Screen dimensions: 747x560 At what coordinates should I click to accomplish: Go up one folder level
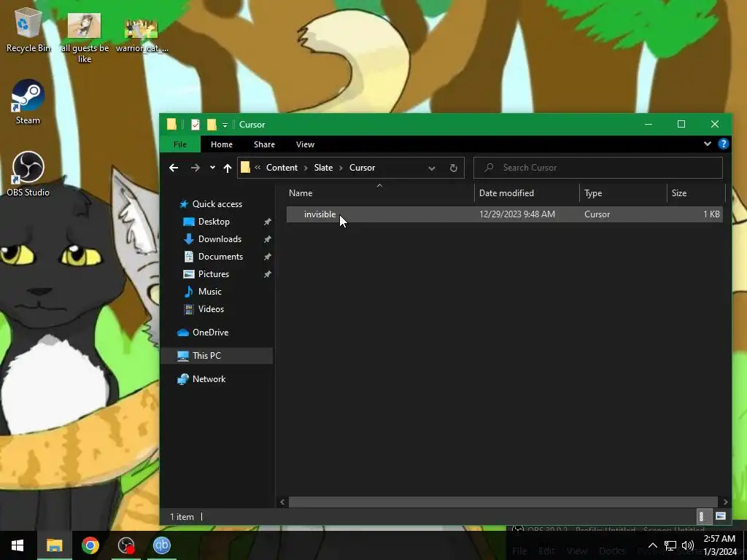point(228,168)
